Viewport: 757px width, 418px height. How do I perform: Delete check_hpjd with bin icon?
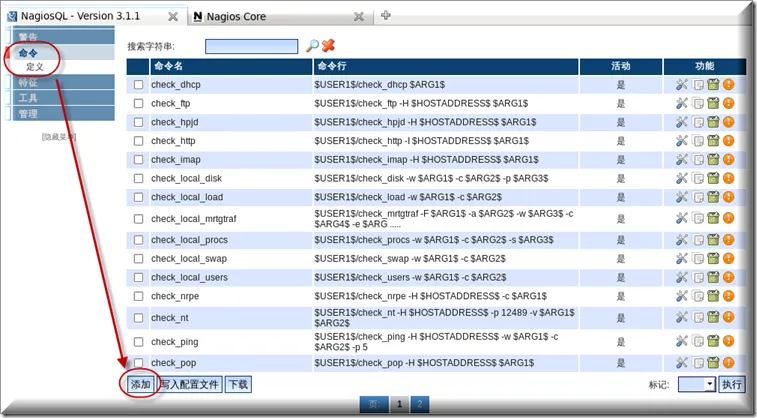[x=713, y=122]
